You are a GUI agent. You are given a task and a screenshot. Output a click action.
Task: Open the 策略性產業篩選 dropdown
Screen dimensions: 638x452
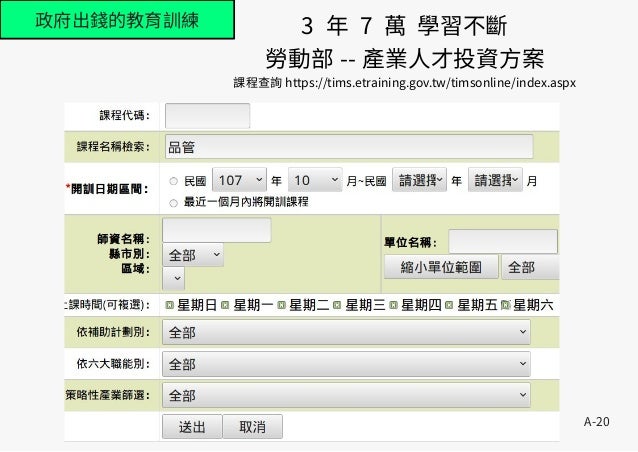click(346, 395)
